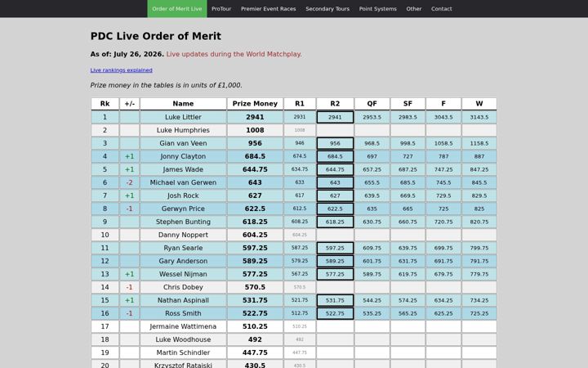The height and width of the screenshot is (368, 588).
Task: Click Luke Woodhouse's prize money 492
Action: 255,339
